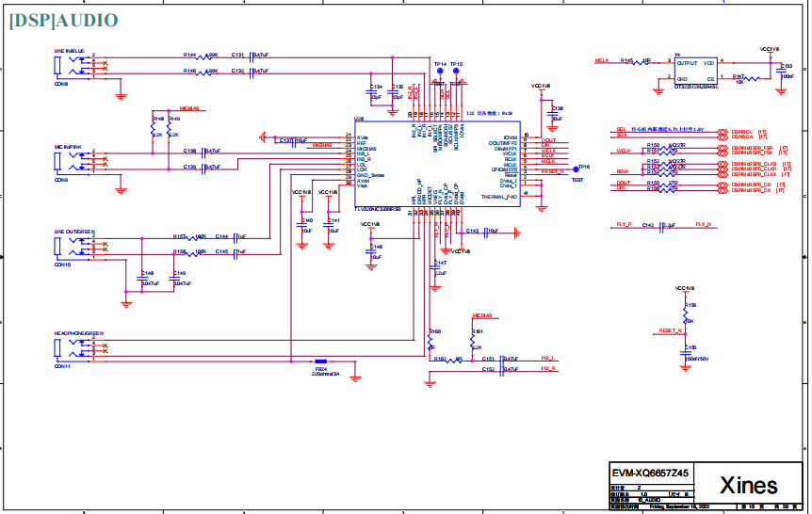Screen dimensions: 812x514
Task: Click the MCLK net label beside R145
Action: [x=601, y=60]
